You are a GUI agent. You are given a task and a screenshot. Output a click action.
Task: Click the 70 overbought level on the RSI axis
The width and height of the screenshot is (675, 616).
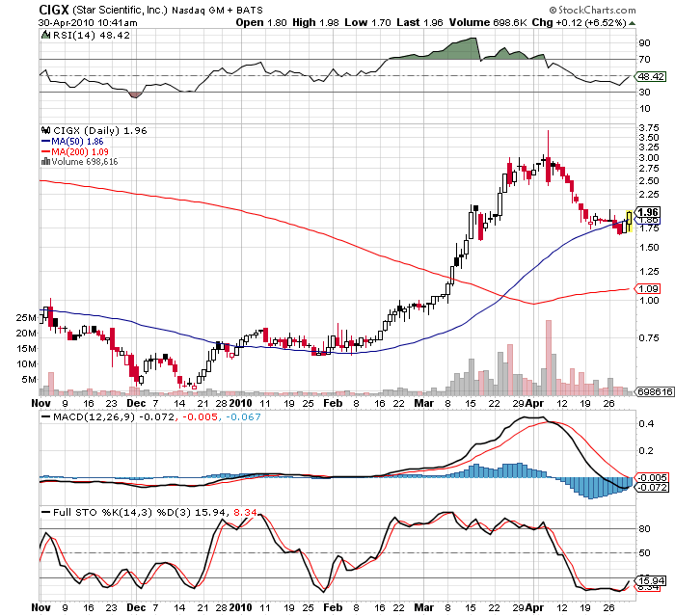coord(645,60)
